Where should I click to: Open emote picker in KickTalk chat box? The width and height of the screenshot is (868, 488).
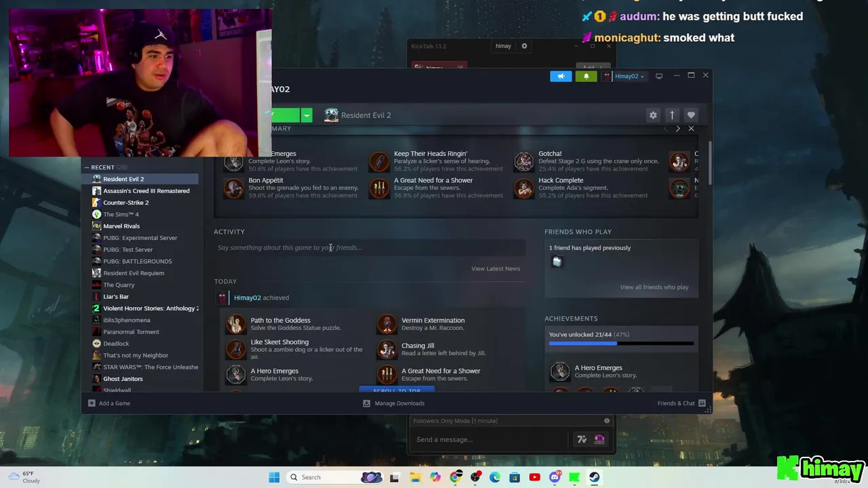point(599,439)
